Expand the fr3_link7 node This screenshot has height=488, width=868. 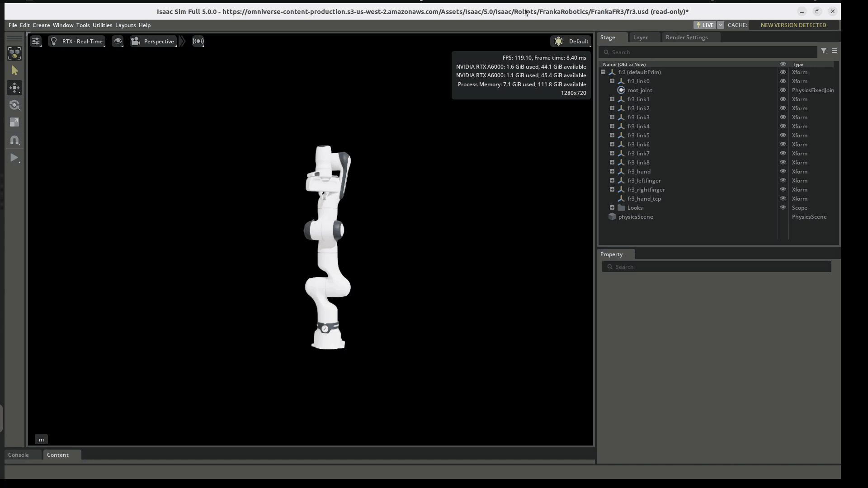coord(612,153)
